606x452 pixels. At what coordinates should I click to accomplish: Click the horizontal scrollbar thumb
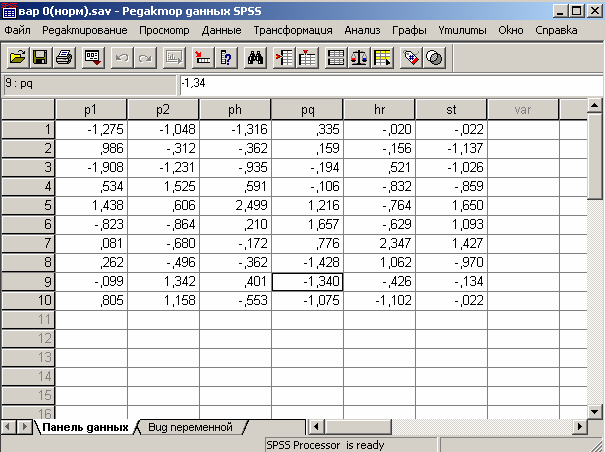coord(358,427)
